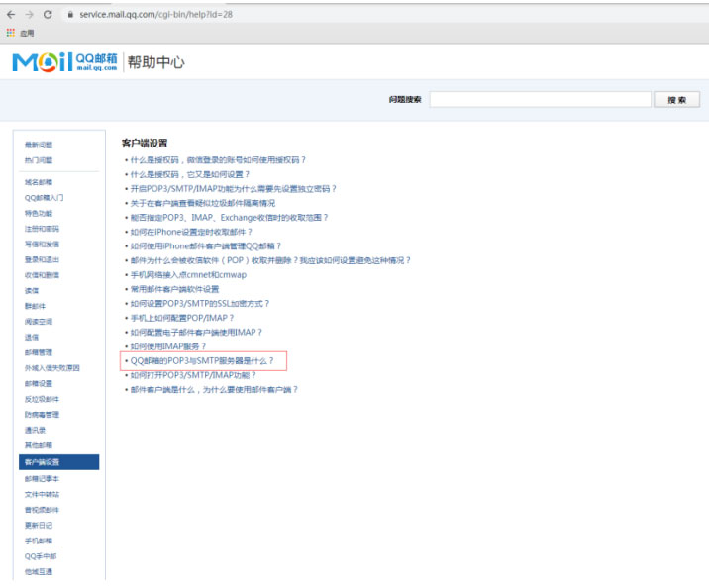Reload the page with the refresh icon
The height and width of the screenshot is (588, 709).
pyautogui.click(x=48, y=15)
